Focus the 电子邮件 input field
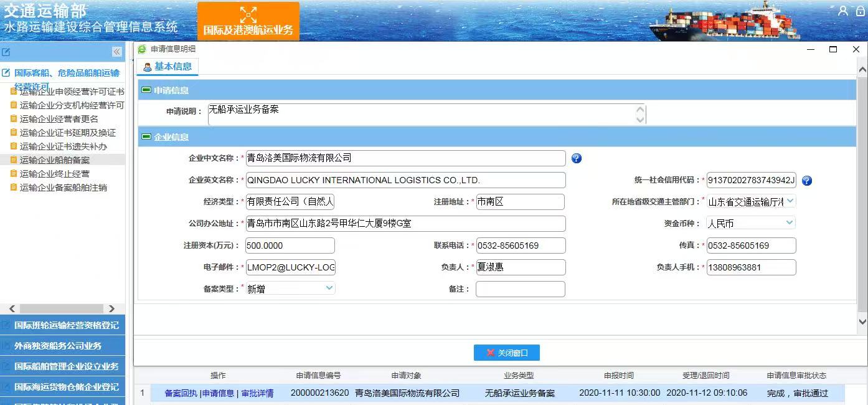 coord(290,267)
